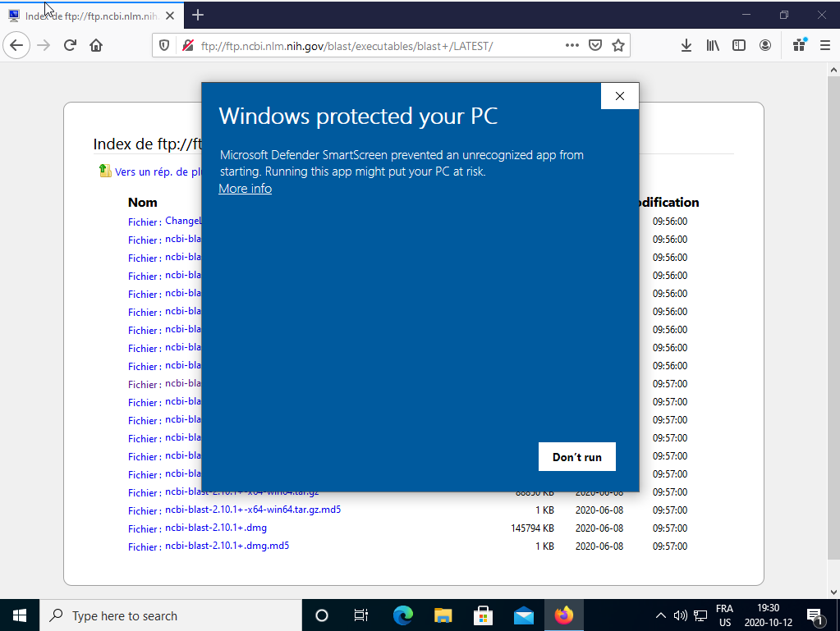840x631 pixels.
Task: Open Action Center notifications icon
Action: click(815, 616)
